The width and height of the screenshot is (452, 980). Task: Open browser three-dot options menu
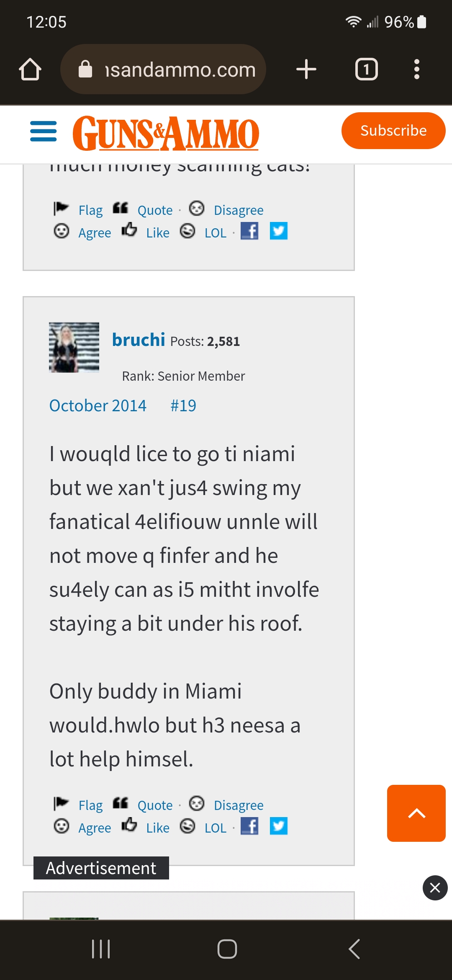pyautogui.click(x=416, y=69)
